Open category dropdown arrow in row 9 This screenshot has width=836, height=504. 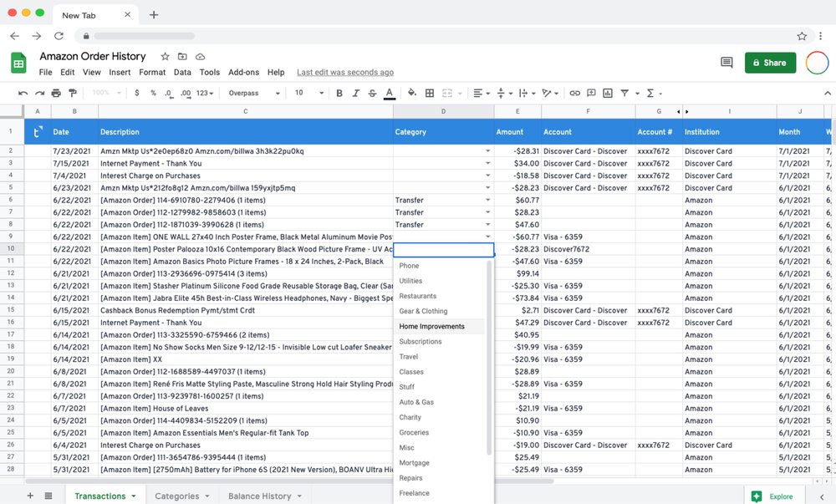488,237
